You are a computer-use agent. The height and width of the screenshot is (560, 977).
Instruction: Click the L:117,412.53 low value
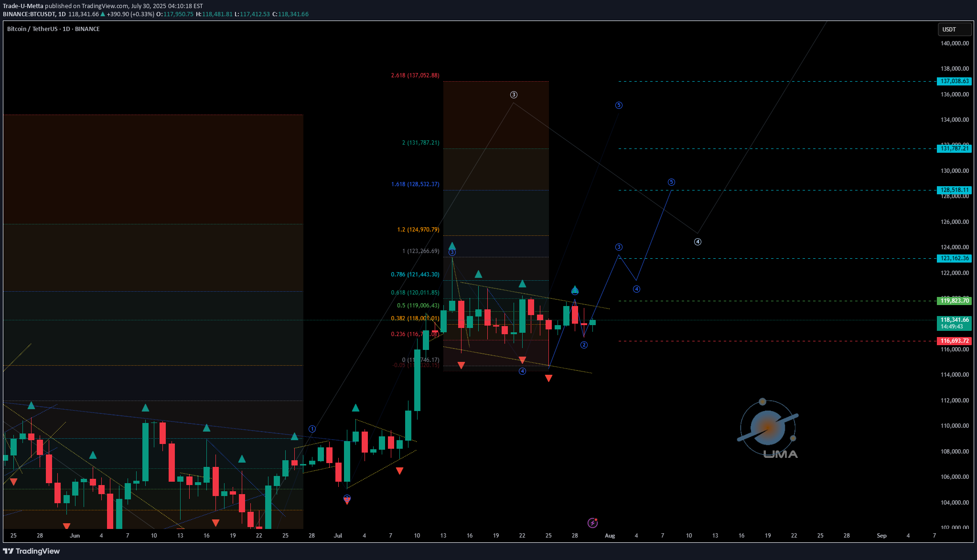[x=252, y=14]
